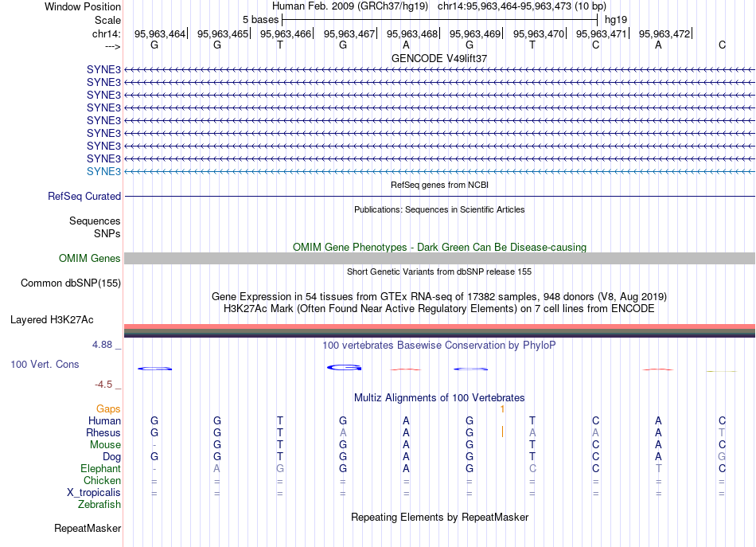756x547 pixels.
Task: Select the Zebrafish species label
Action: coord(99,505)
